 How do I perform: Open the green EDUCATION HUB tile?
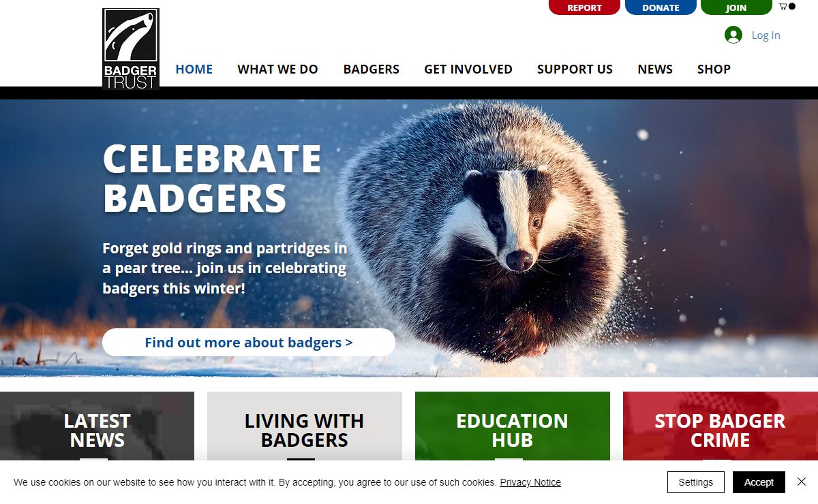(513, 426)
